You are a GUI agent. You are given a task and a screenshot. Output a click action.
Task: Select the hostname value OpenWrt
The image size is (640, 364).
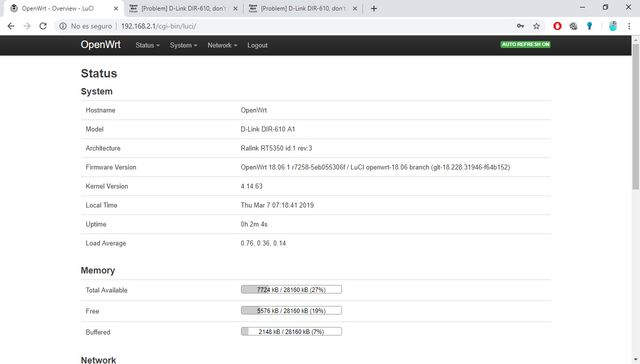coord(253,110)
